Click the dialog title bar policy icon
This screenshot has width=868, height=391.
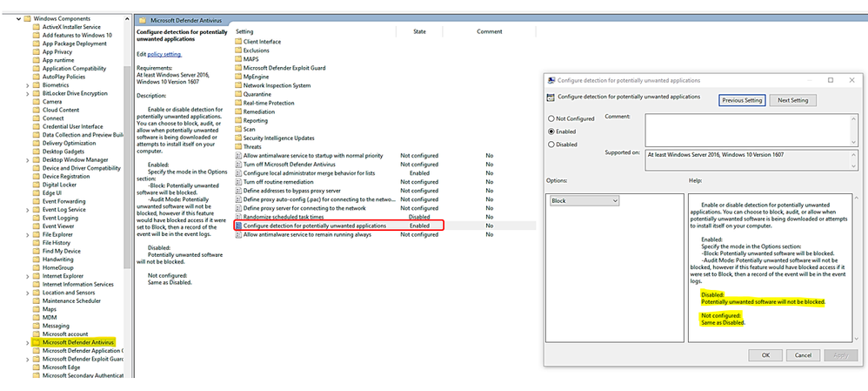coord(551,80)
